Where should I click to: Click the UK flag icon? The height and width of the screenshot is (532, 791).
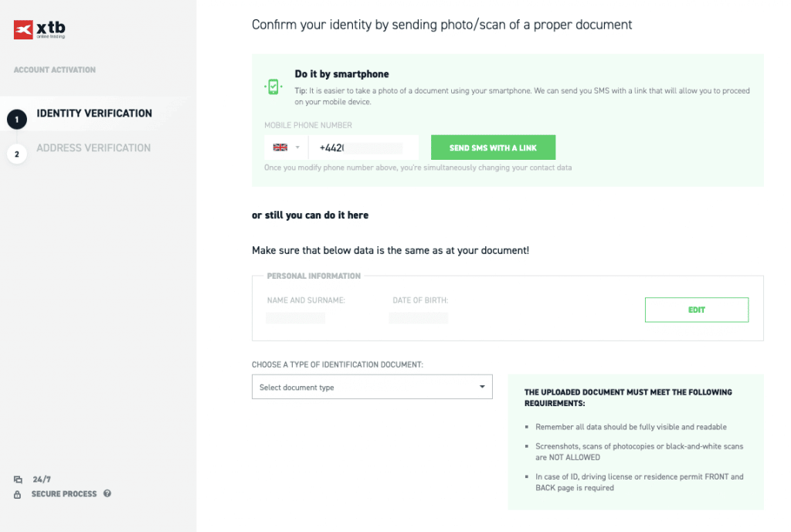pos(280,147)
